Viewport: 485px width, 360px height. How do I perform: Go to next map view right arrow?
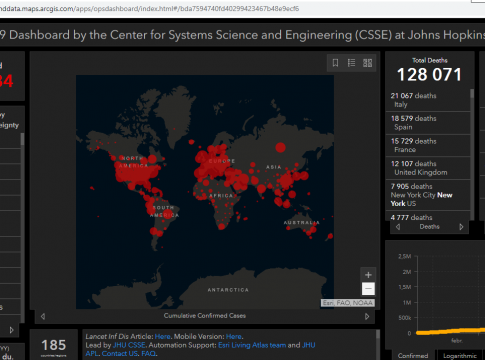pyautogui.click(x=367, y=316)
